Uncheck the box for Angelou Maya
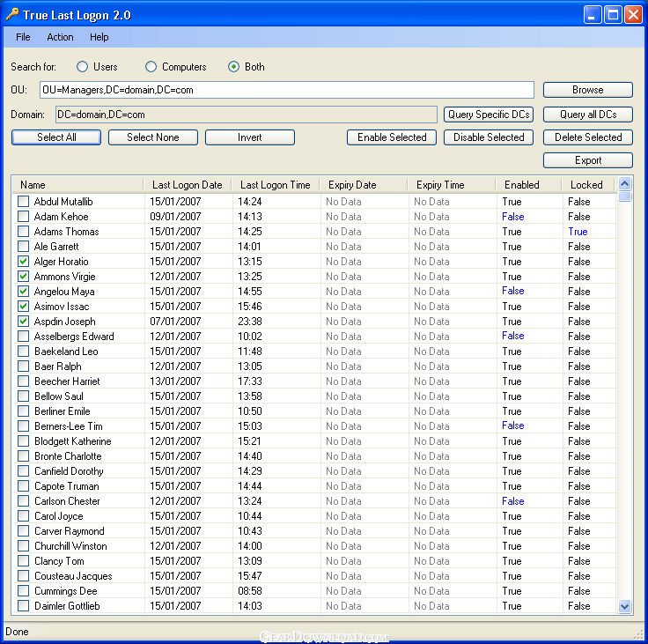The width and height of the screenshot is (648, 644). pyautogui.click(x=23, y=292)
